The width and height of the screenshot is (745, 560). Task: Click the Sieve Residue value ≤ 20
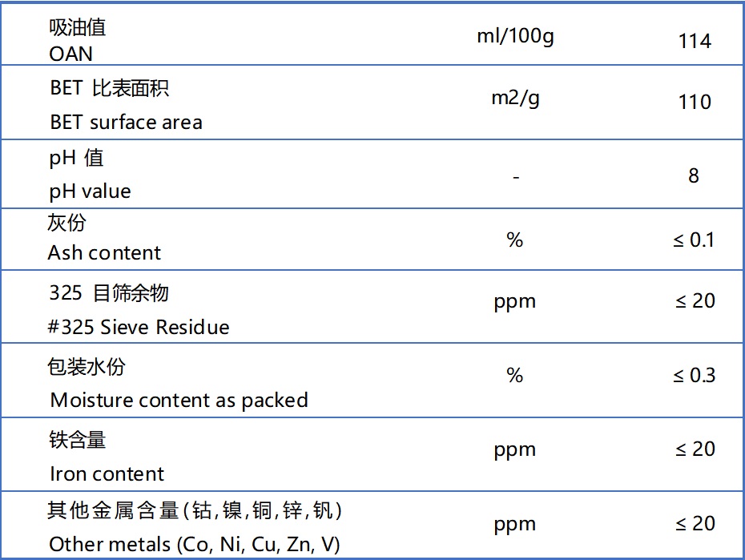(x=694, y=301)
